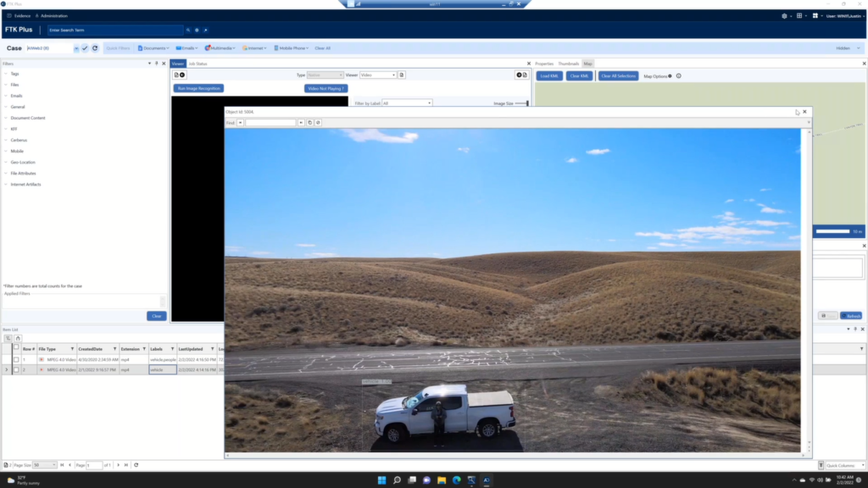Switch to the Properties tab
868x488 pixels.
pyautogui.click(x=544, y=64)
